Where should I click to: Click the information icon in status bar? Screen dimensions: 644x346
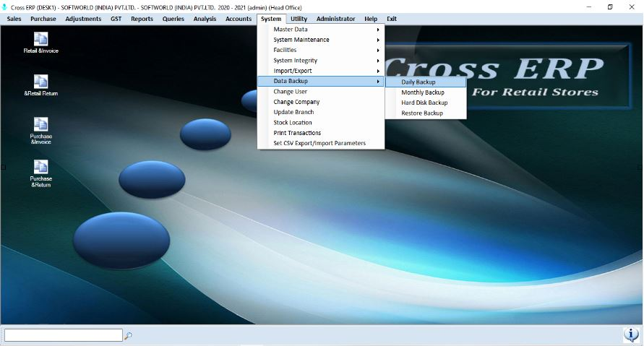[x=631, y=334]
